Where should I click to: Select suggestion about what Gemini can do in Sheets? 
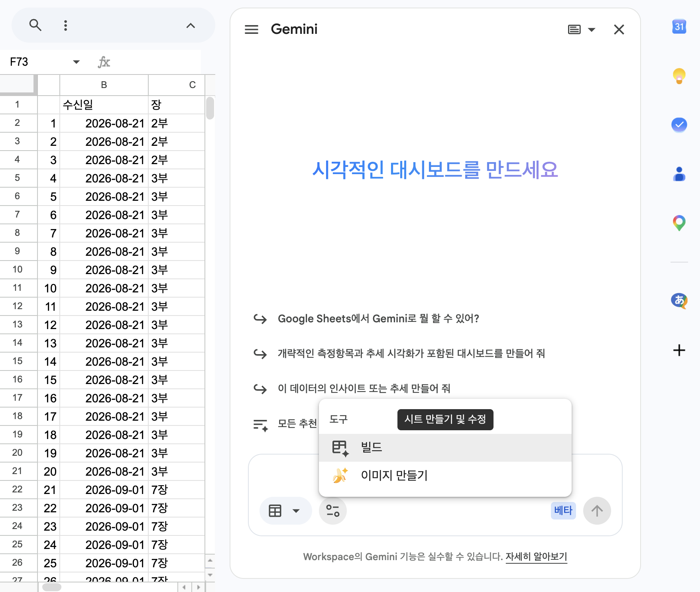tap(378, 319)
